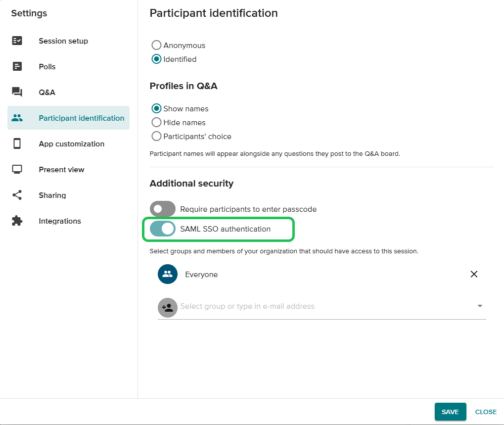This screenshot has width=504, height=425.
Task: Disable SAML SSO authentication toggle
Action: [x=163, y=229]
